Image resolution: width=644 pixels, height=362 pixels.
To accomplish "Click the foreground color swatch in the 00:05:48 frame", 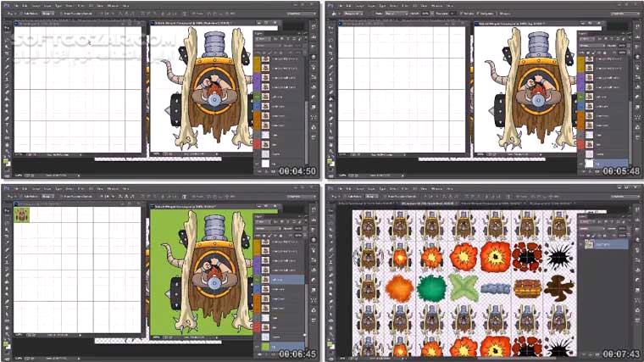I will point(330,161).
